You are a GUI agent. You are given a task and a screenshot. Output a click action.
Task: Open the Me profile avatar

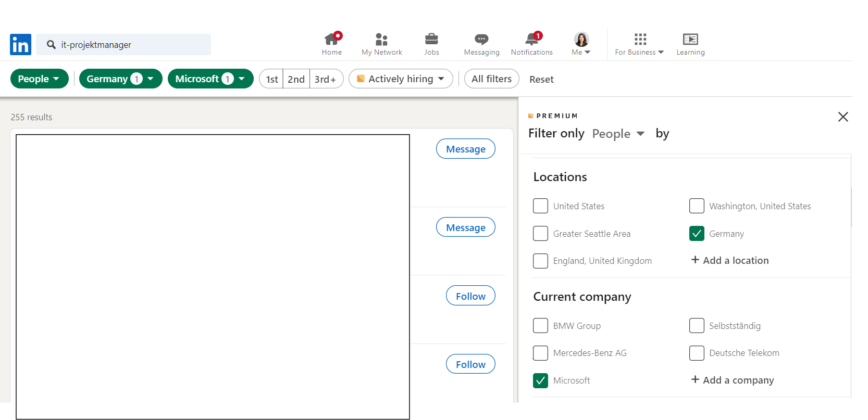coord(581,39)
